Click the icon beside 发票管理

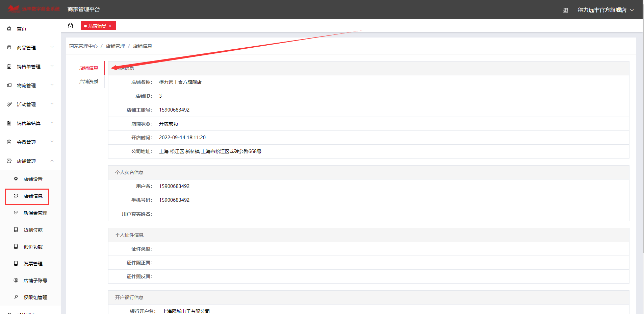16,263
